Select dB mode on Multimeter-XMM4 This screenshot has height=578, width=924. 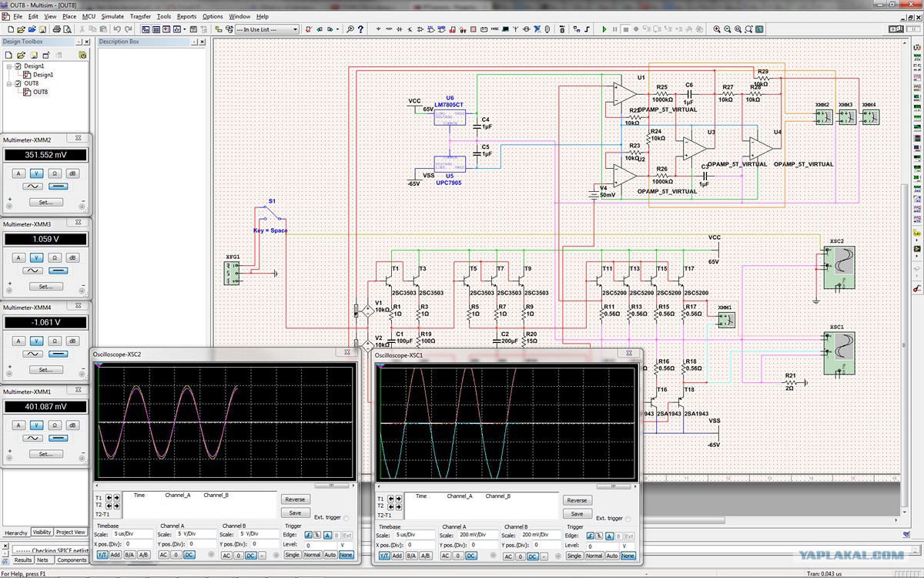[73, 341]
